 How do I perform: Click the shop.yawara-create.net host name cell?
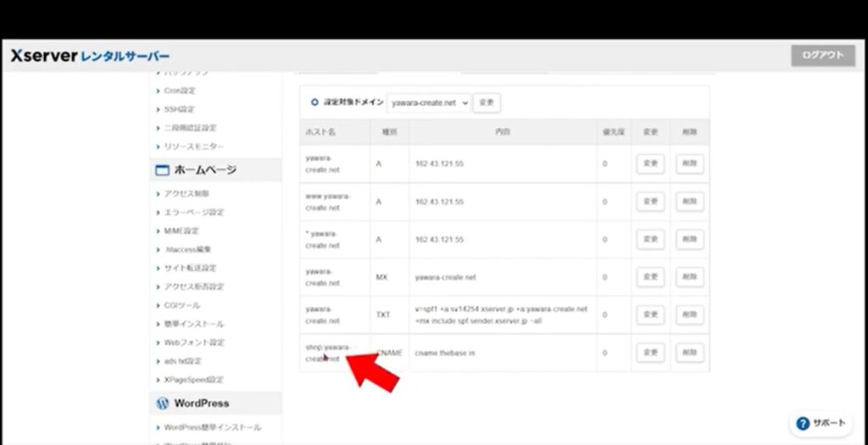[335, 353]
